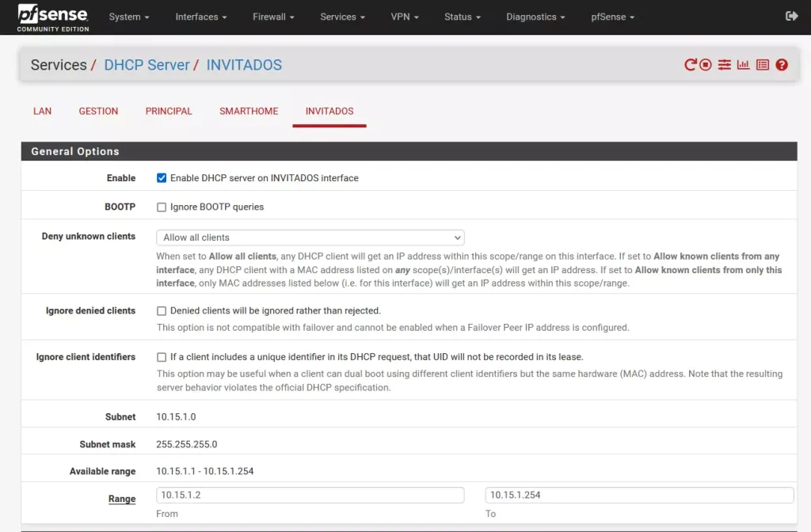Open the System menu
This screenshot has width=811, height=532.
pyautogui.click(x=129, y=17)
